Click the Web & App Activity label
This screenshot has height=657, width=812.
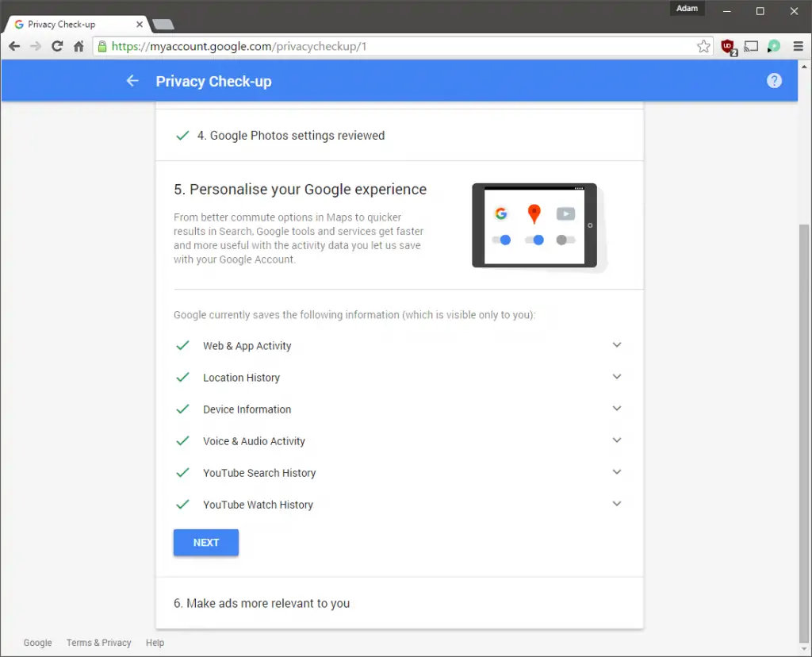[x=247, y=346]
